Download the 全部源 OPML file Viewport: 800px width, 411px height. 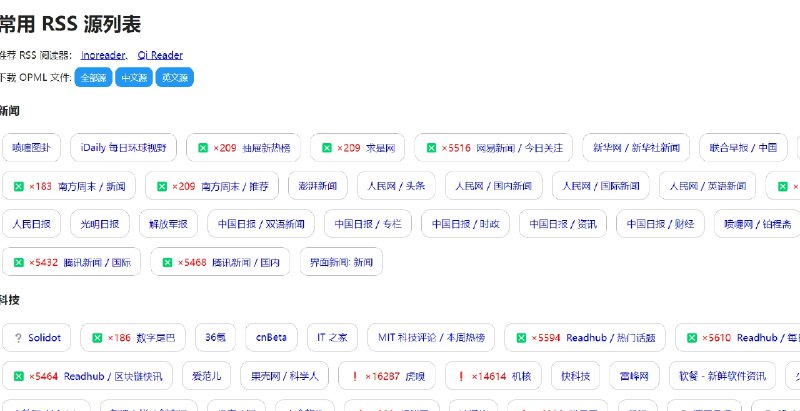[93, 78]
